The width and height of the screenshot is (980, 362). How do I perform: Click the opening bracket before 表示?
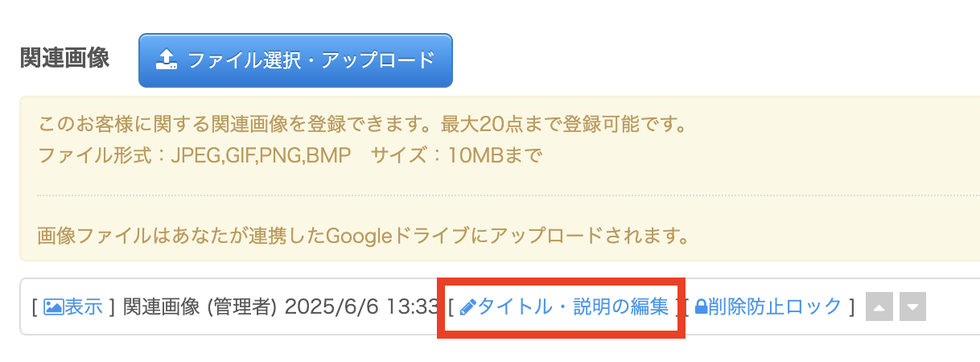point(35,306)
